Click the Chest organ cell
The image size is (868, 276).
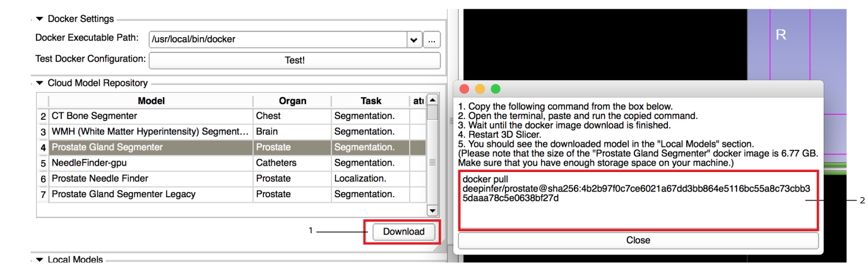coord(292,116)
